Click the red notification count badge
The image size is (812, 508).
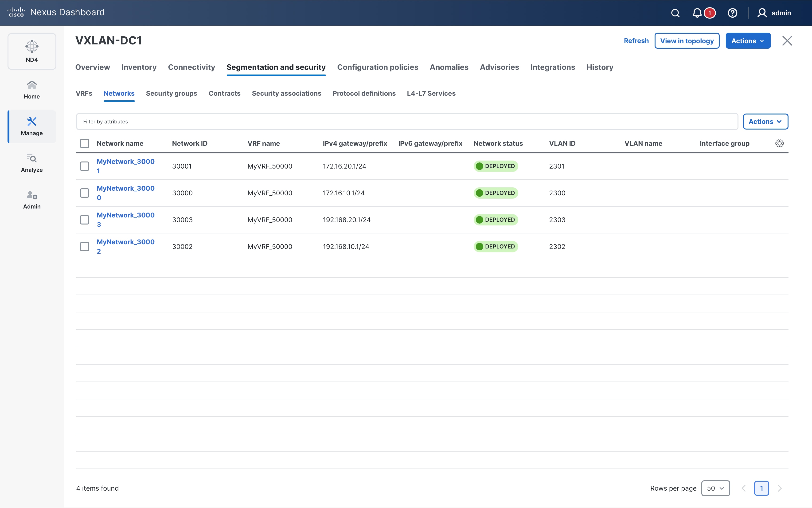710,13
